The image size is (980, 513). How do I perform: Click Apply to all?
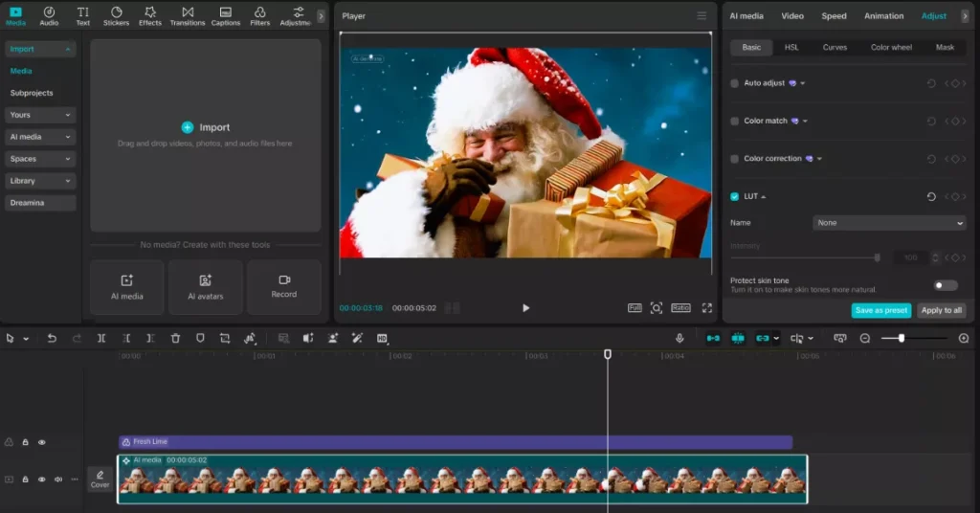coord(942,310)
